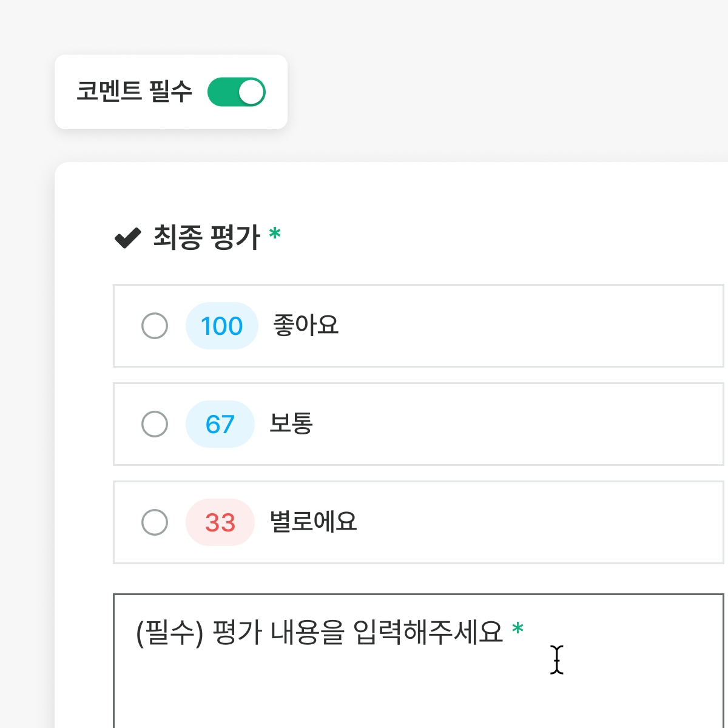Click blank space in the 별로에요 option row

[534, 522]
